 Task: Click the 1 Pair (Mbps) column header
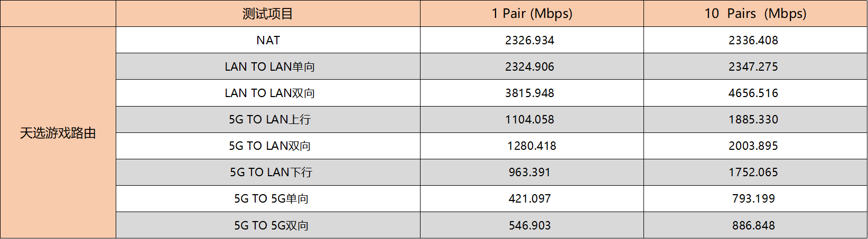[532, 13]
